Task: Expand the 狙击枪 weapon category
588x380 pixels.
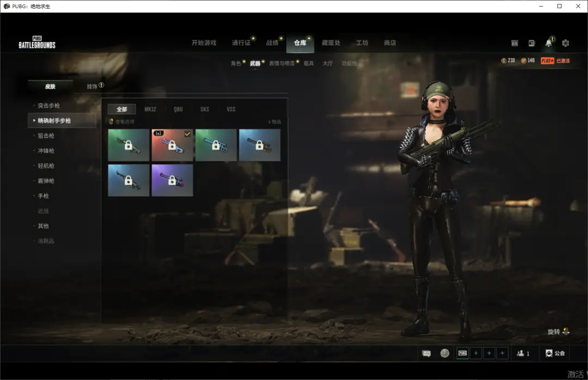Action: (x=46, y=136)
